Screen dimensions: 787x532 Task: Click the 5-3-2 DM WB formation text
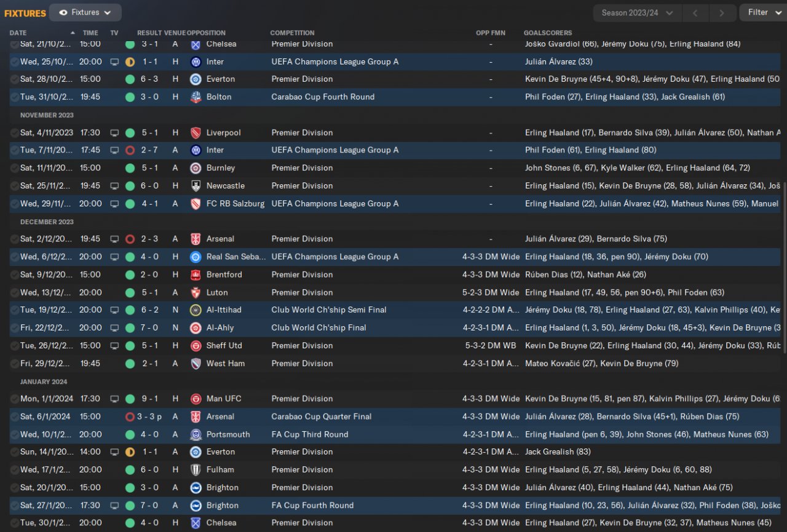[491, 346]
